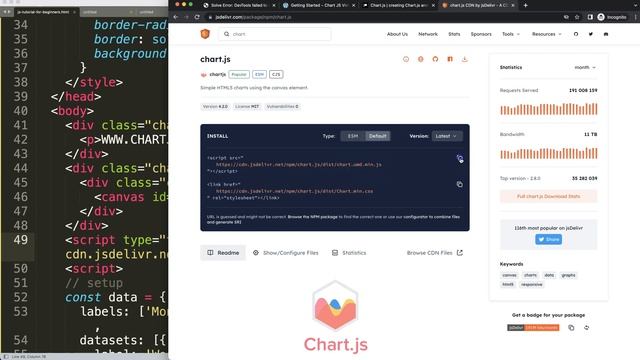The width and height of the screenshot is (640, 360).
Task: Click the Browse CDN Files external-link icon
Action: pos(460,253)
